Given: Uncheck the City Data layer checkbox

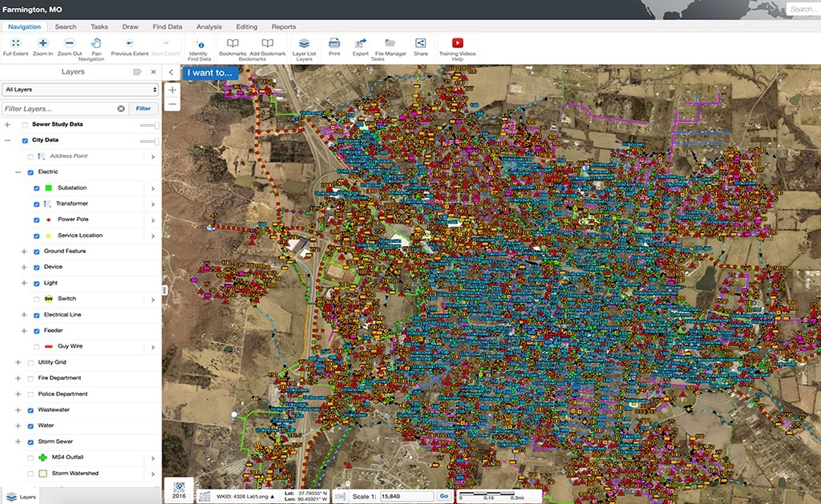Looking at the screenshot, I should coord(25,140).
